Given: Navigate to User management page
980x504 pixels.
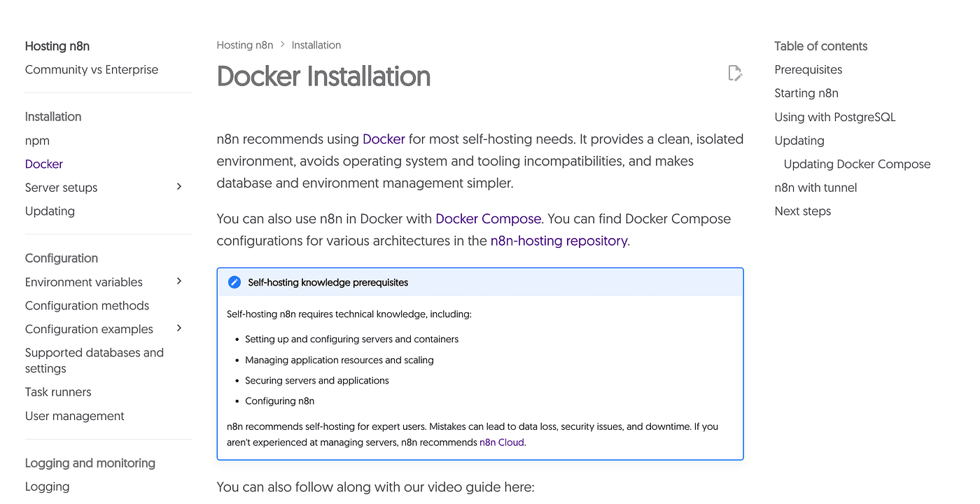Looking at the screenshot, I should click(x=75, y=416).
